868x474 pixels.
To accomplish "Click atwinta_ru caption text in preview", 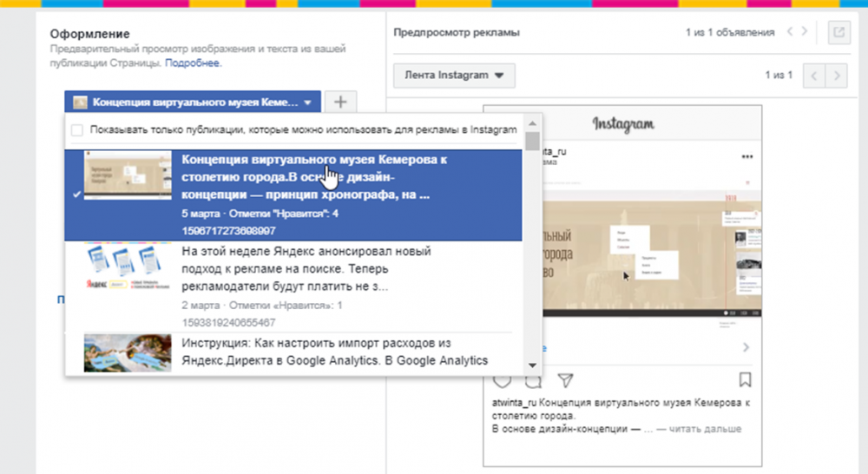I will tap(514, 403).
